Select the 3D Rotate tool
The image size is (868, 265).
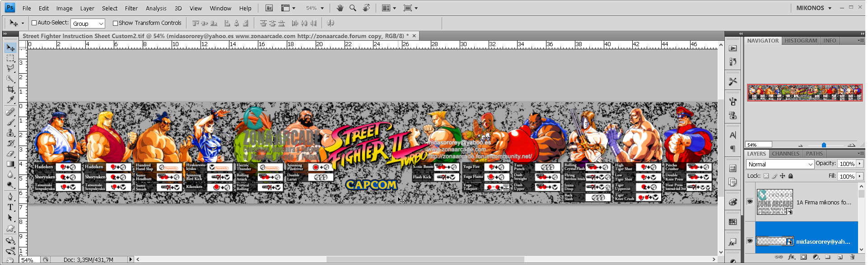click(10, 240)
